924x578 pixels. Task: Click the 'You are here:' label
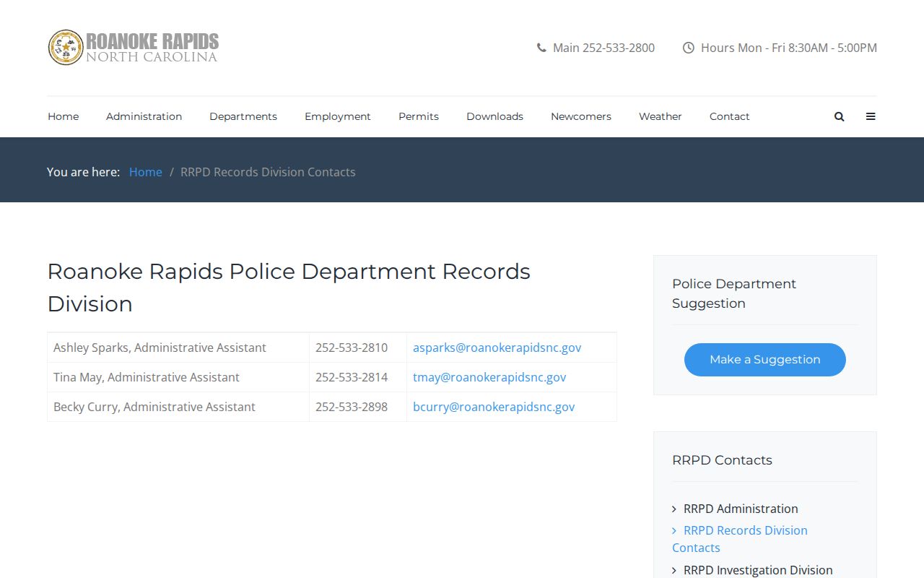click(83, 172)
